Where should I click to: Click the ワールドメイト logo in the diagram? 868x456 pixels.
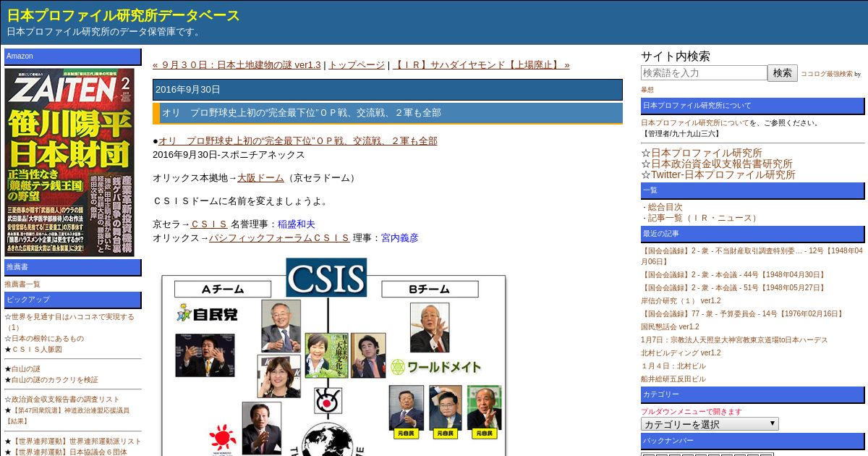436,367
